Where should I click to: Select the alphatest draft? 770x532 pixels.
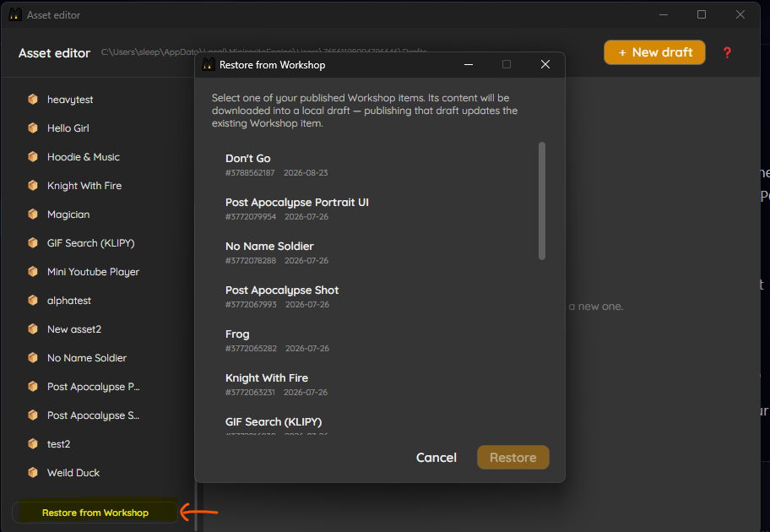69,300
